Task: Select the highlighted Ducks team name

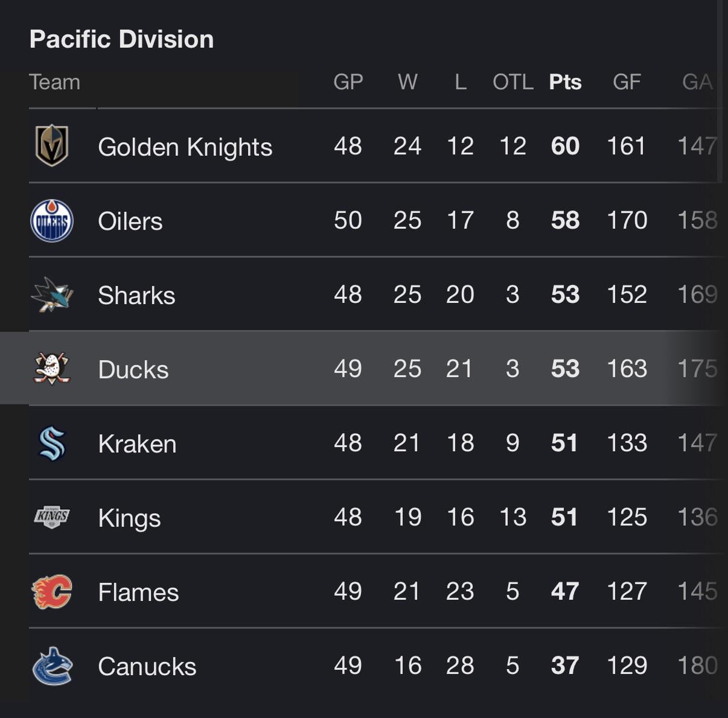Action: pos(133,370)
